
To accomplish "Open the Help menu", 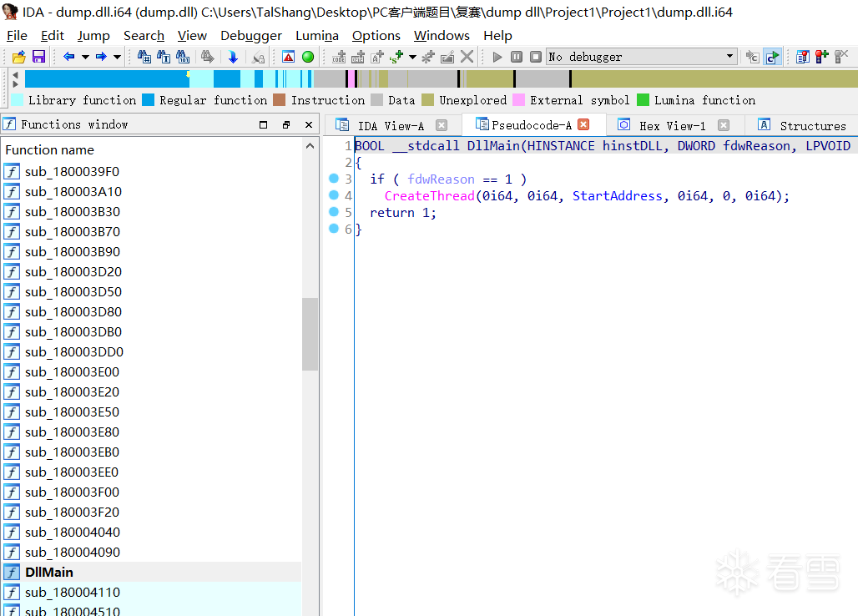I will coord(498,36).
